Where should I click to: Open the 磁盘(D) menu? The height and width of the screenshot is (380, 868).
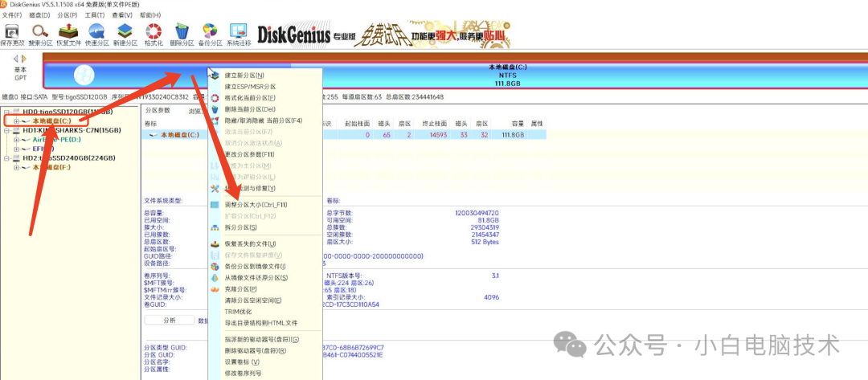pyautogui.click(x=39, y=15)
